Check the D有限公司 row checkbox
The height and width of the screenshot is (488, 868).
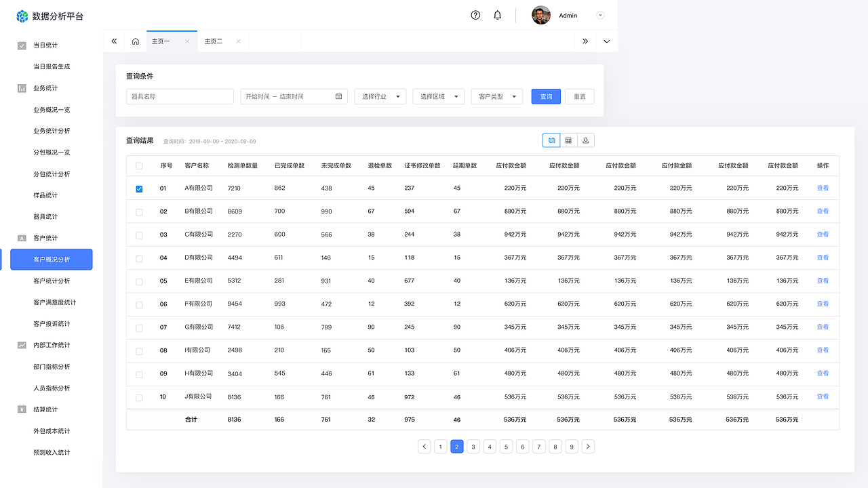point(139,258)
